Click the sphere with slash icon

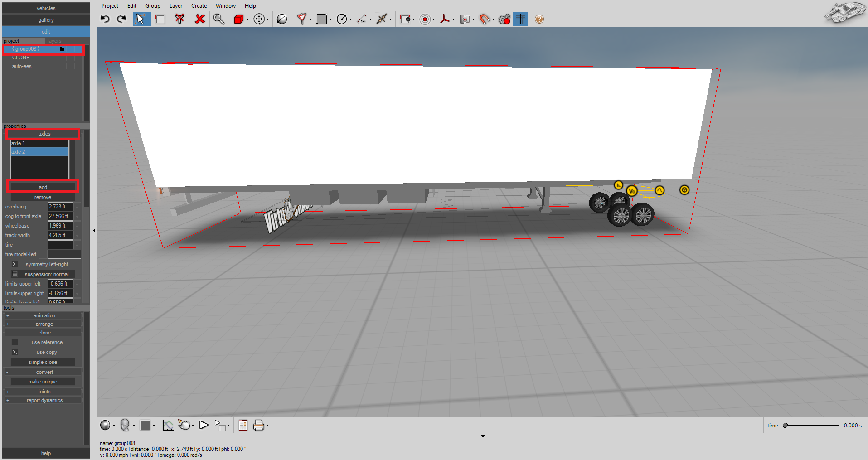pos(281,19)
